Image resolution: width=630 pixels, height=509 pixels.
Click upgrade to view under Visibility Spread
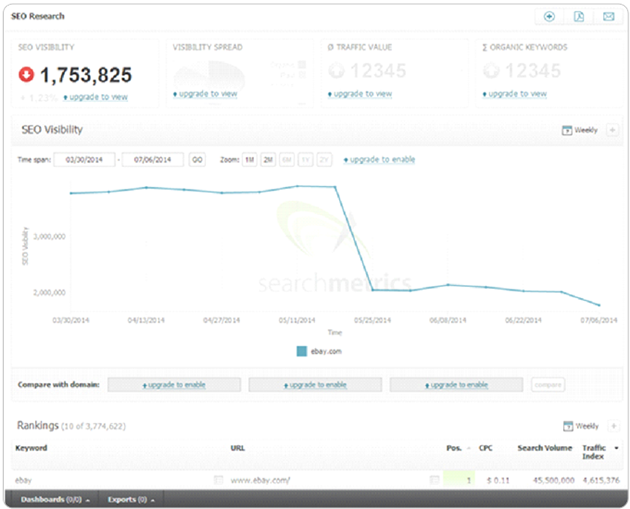[x=205, y=94]
